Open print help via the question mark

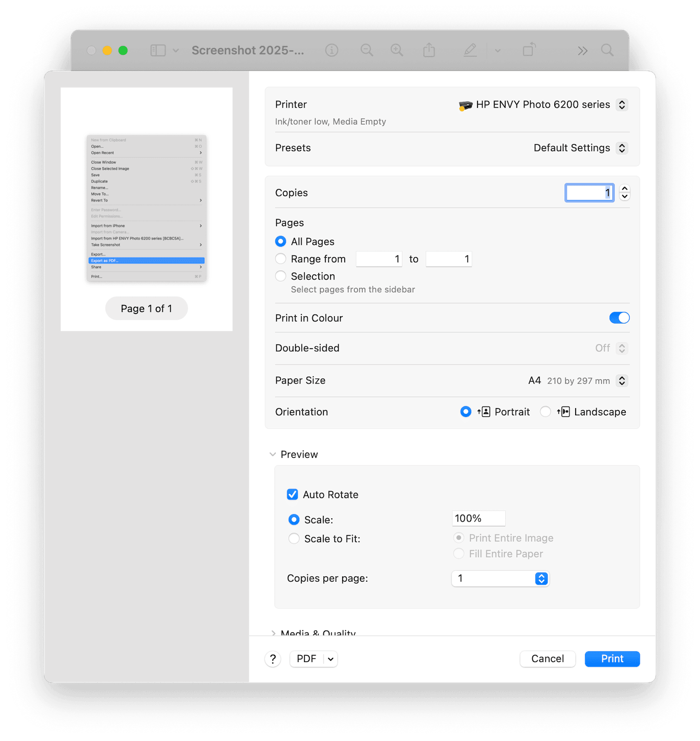(x=272, y=659)
